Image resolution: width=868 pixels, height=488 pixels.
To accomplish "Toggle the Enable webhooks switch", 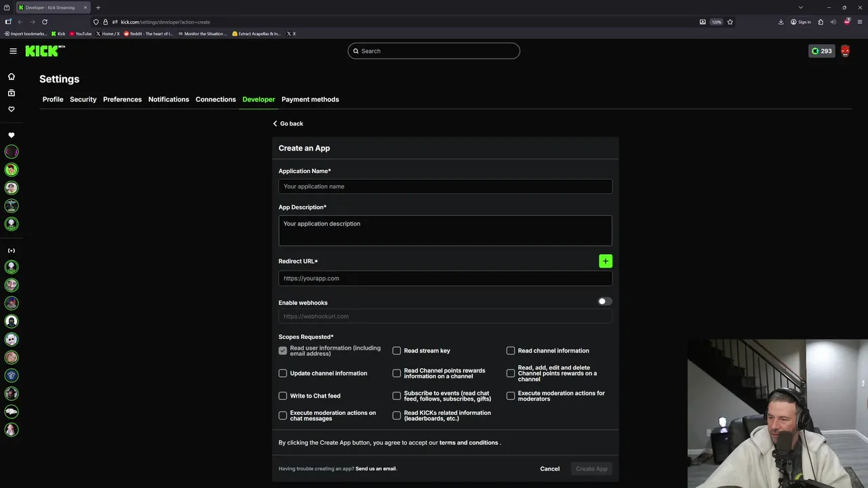I will 604,302.
